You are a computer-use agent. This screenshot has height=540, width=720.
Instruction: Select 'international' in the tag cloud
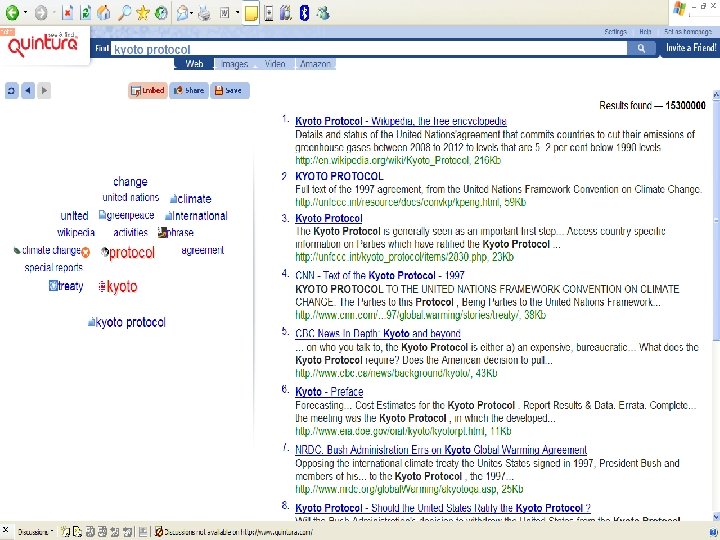click(200, 216)
